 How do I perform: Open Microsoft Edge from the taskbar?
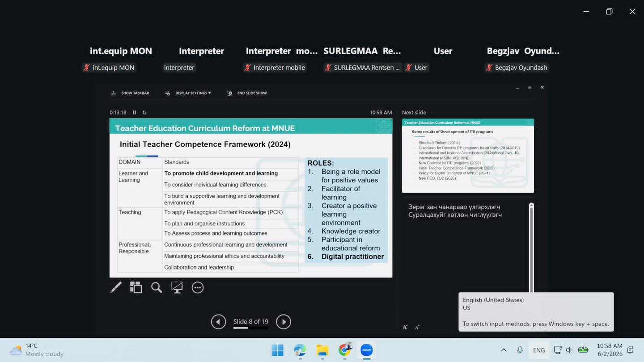(x=300, y=350)
